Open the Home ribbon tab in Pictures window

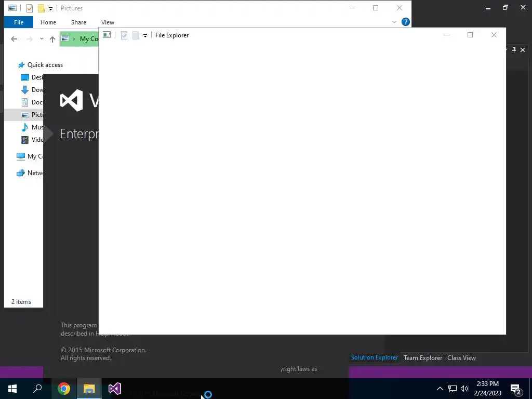click(x=48, y=22)
